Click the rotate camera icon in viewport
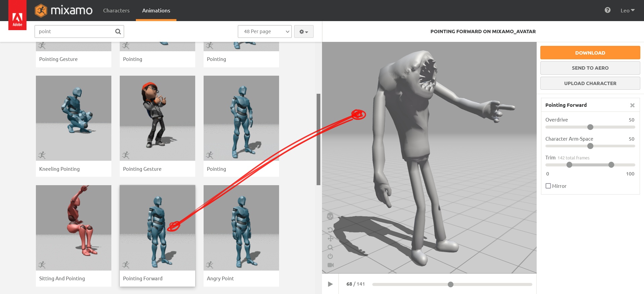 pyautogui.click(x=330, y=230)
